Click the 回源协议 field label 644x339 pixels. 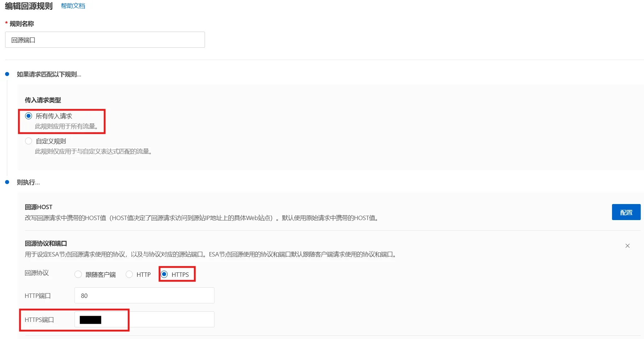click(x=37, y=273)
